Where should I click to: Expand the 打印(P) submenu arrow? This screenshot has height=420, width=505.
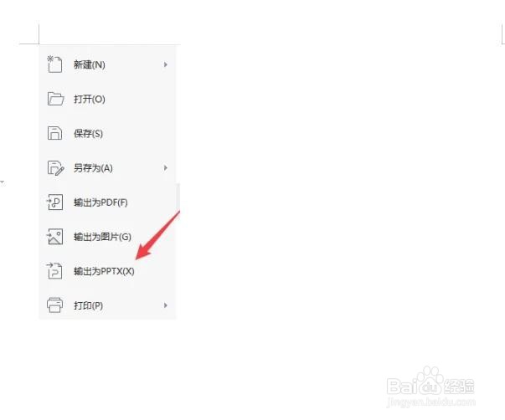tap(165, 305)
